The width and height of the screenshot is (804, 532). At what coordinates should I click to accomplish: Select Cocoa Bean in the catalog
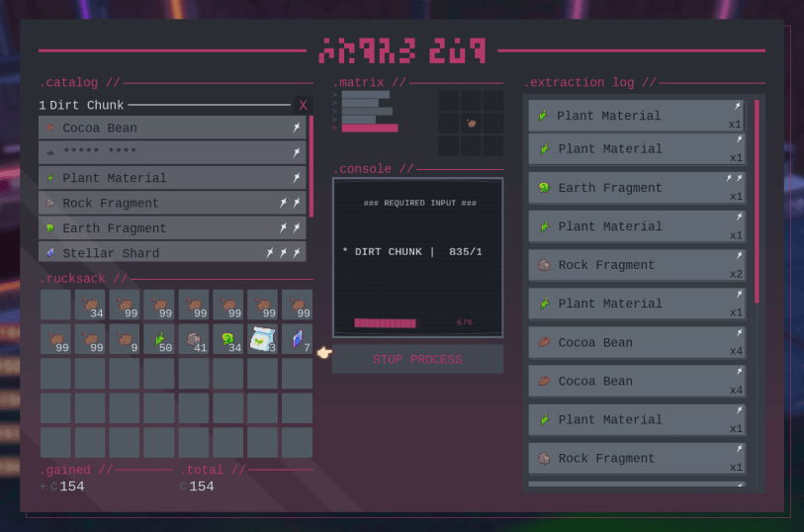pyautogui.click(x=172, y=128)
